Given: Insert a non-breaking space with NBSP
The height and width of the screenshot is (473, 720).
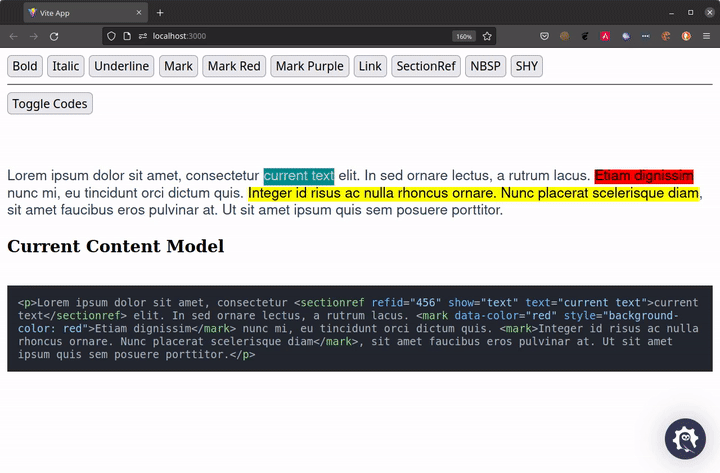Looking at the screenshot, I should coord(485,66).
